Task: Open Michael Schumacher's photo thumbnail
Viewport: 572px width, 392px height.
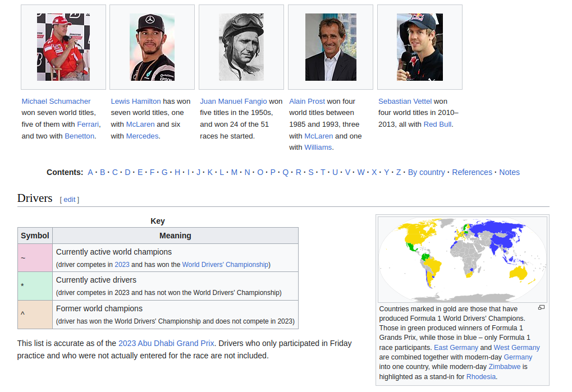Action: [63, 47]
